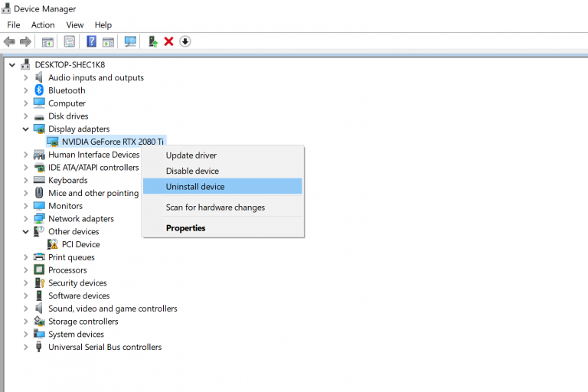Click the Bluetooth icon in device tree
The image size is (588, 392).
click(x=39, y=90)
